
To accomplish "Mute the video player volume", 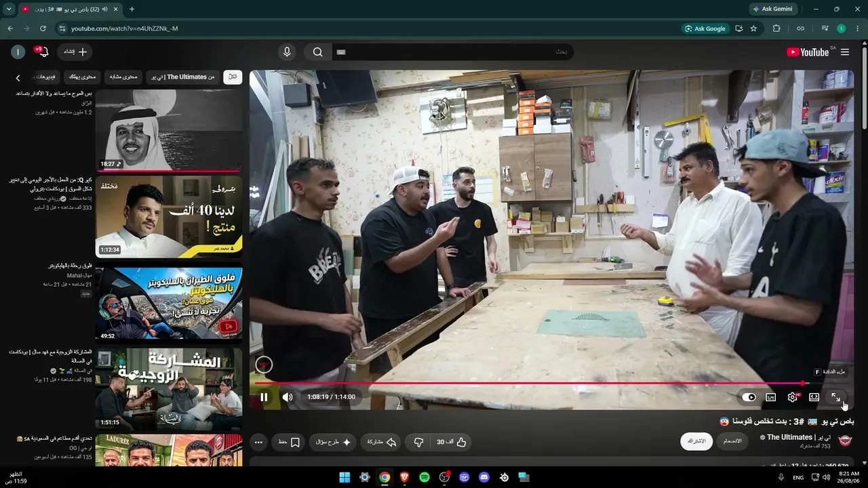I will click(288, 397).
